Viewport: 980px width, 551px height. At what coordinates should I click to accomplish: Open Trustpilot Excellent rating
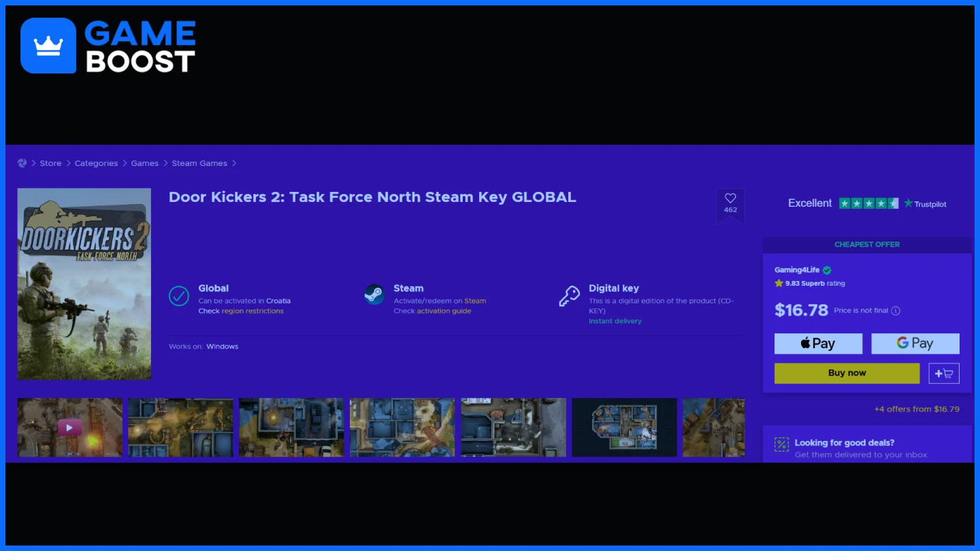pos(810,203)
